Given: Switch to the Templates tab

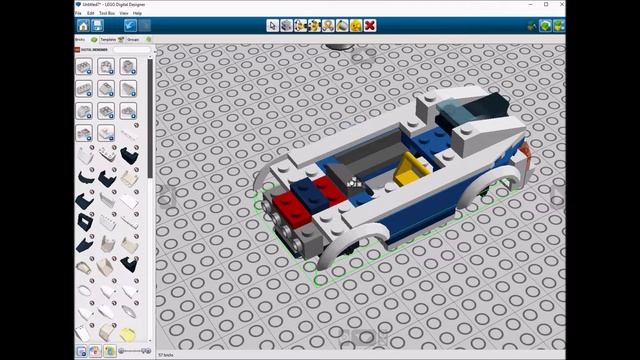Looking at the screenshot, I should (112, 40).
